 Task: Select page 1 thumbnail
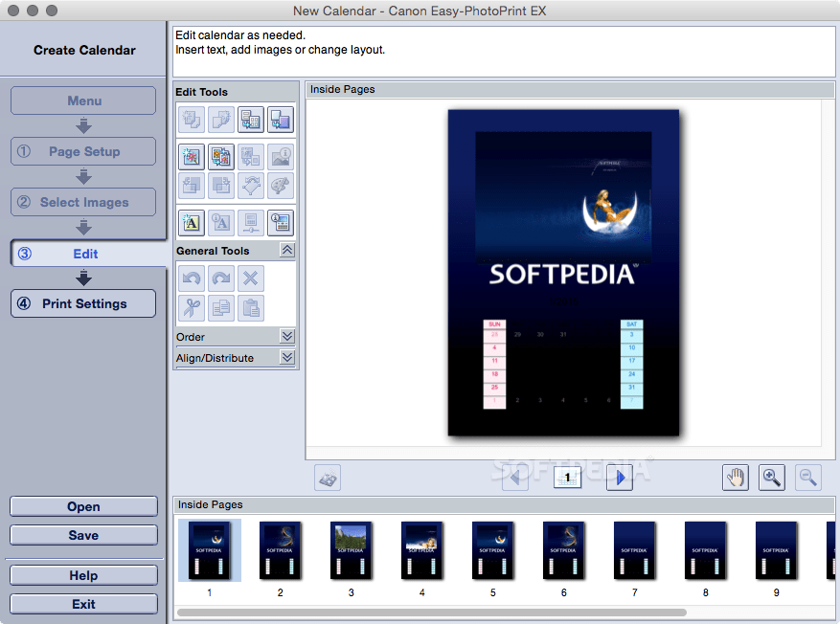tap(210, 550)
